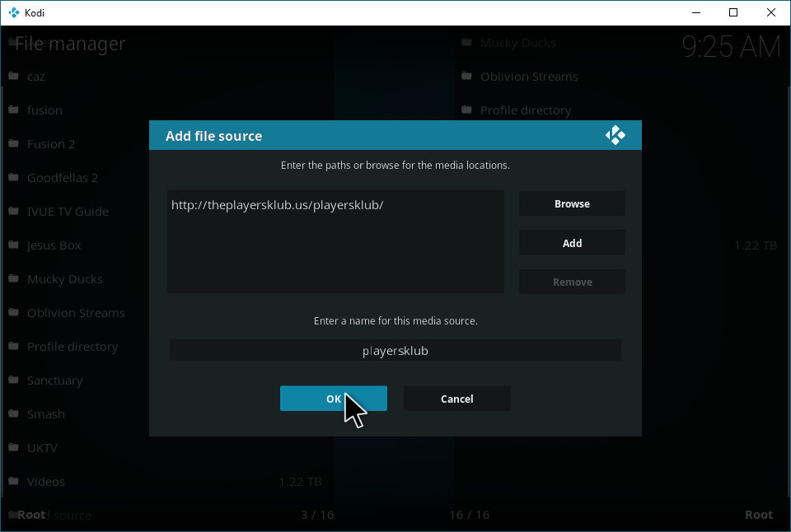Click folder icon beside caz
791x532 pixels.
point(13,77)
